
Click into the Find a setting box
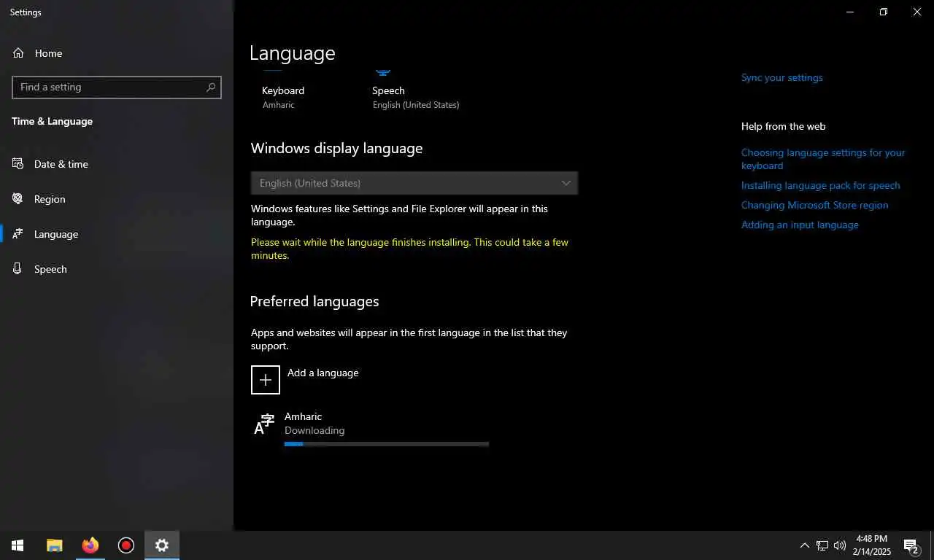117,87
